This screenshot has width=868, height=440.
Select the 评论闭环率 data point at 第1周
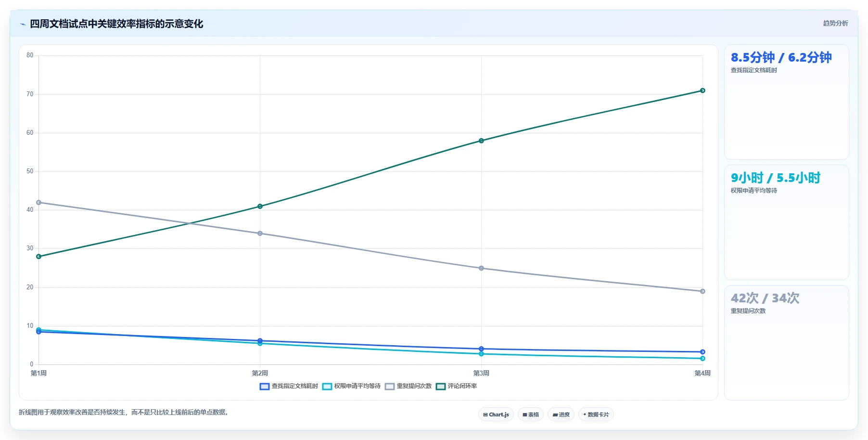[39, 257]
